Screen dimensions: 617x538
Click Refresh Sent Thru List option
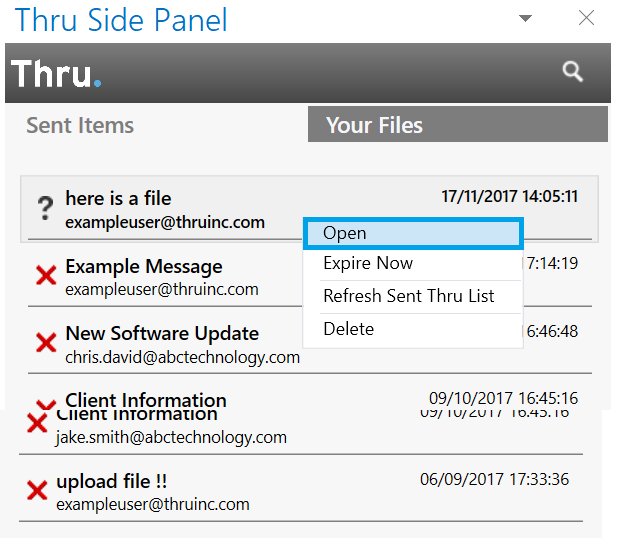407,296
